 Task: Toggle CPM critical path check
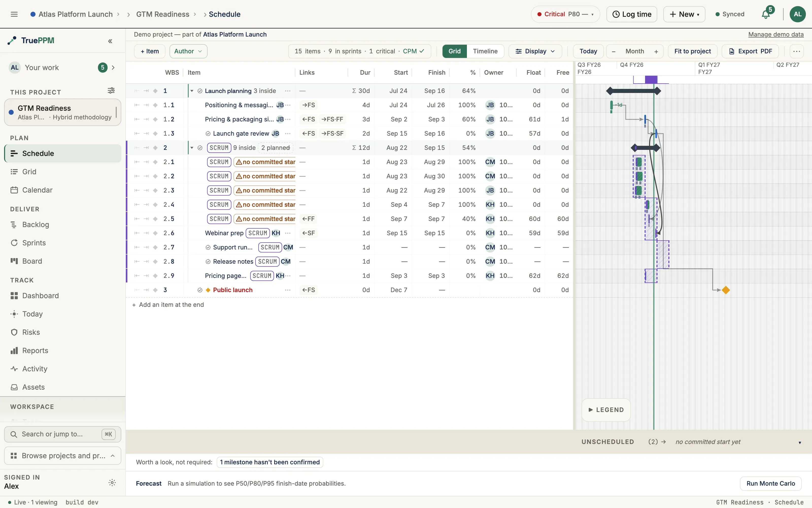click(413, 51)
